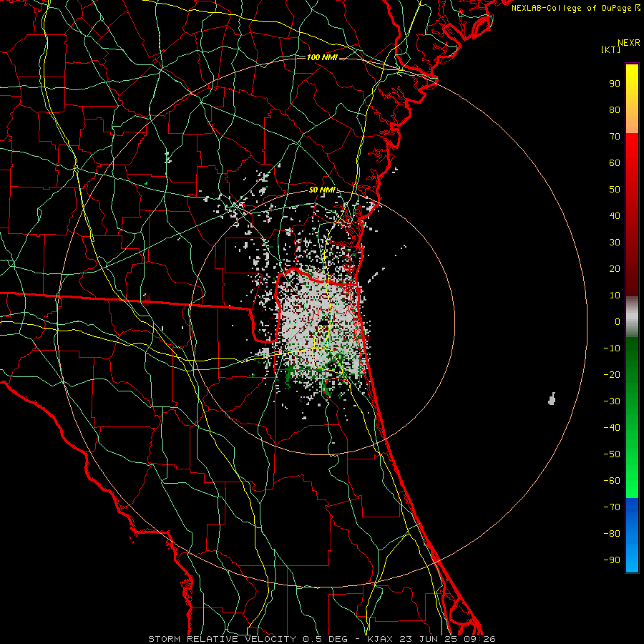Click the -50 scale label
The image size is (644, 644).
(x=612, y=454)
